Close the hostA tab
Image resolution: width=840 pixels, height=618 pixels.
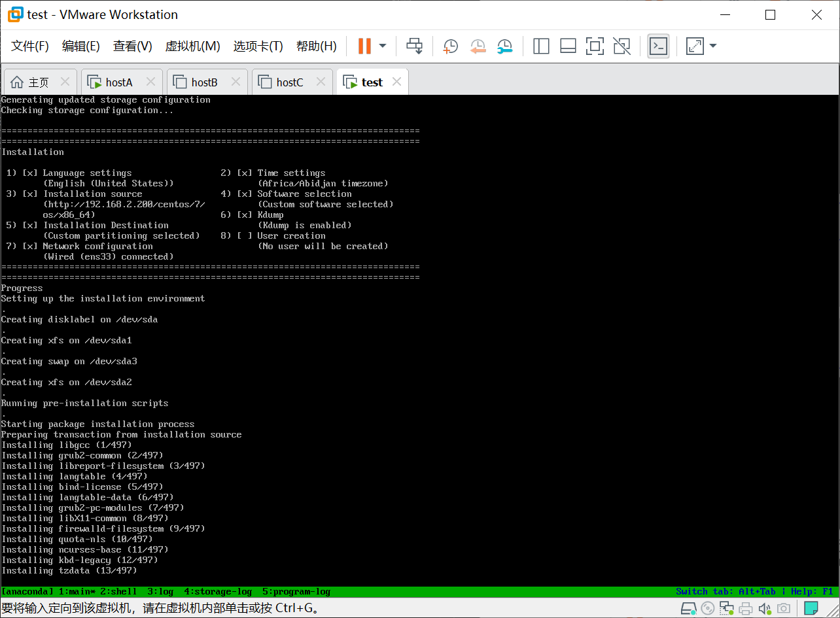pyautogui.click(x=150, y=82)
